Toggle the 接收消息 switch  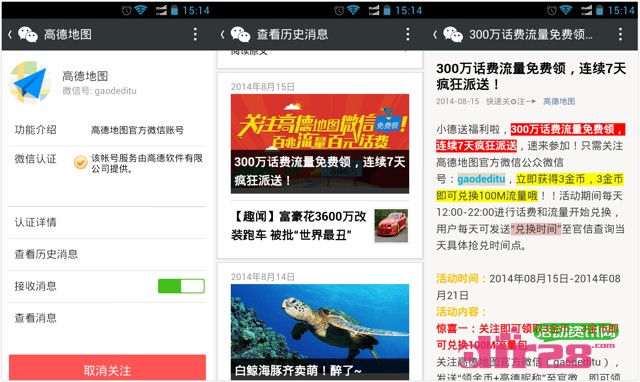pos(181,286)
